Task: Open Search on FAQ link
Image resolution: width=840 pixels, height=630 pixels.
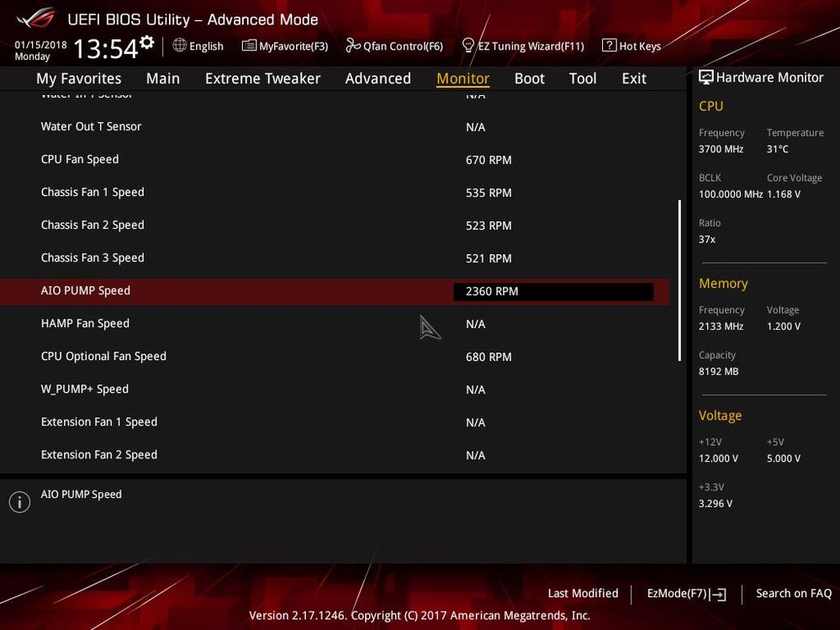Action: click(794, 594)
